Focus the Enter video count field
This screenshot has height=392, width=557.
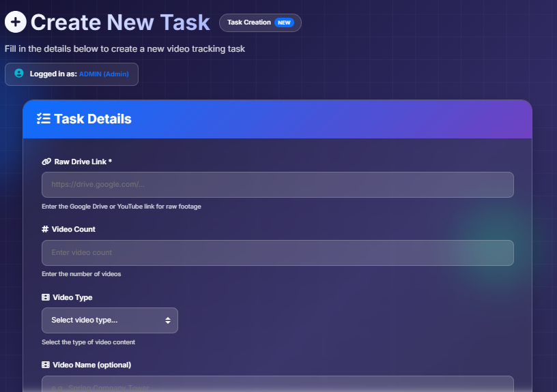pos(278,252)
